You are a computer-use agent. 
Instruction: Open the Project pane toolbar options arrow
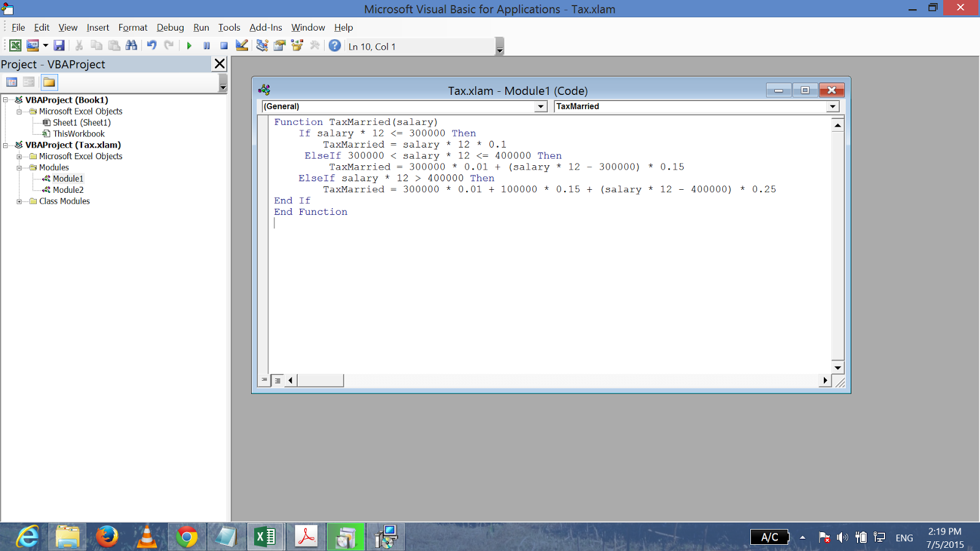223,83
